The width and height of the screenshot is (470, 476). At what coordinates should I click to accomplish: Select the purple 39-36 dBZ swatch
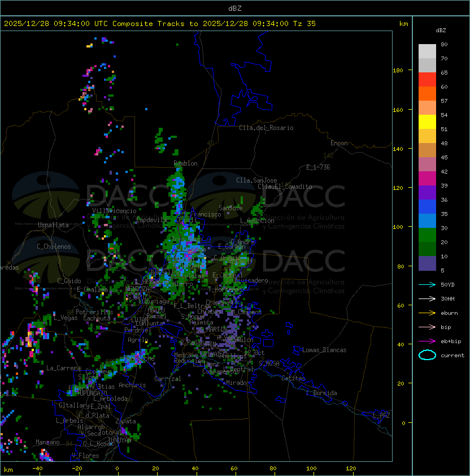click(x=427, y=192)
